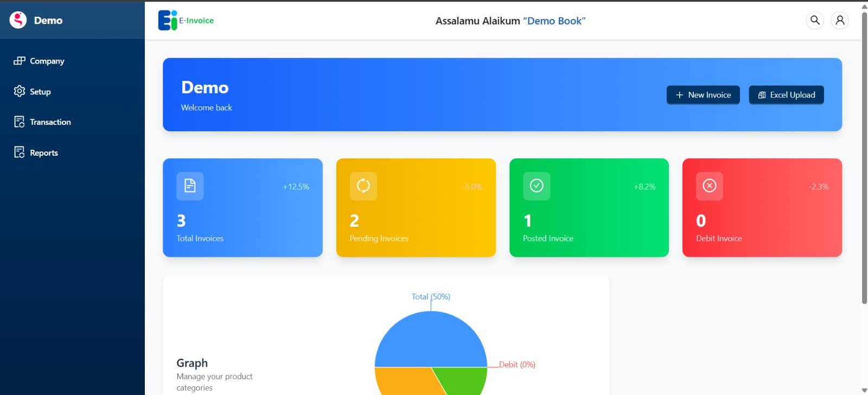Click the Reports sidebar icon
This screenshot has height=395, width=868.
(20, 152)
